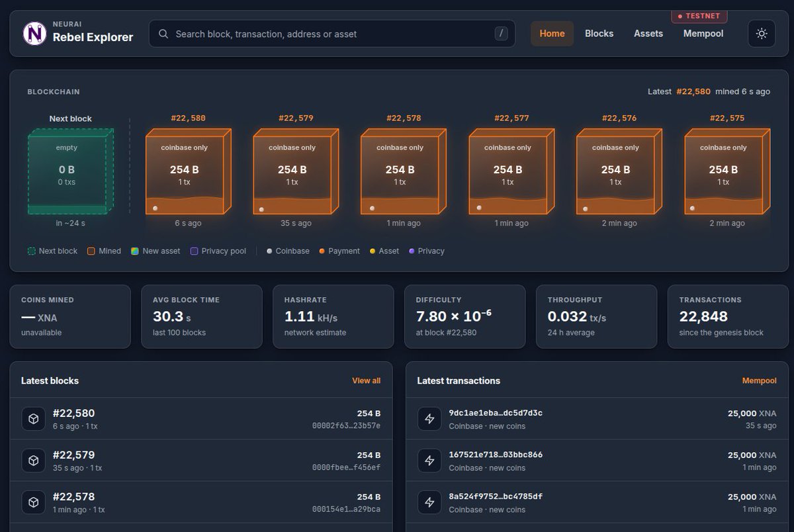Screen dimensions: 794x532
Task: Click lightning icon of transaction 167521e718…03bbc866
Action: point(429,461)
